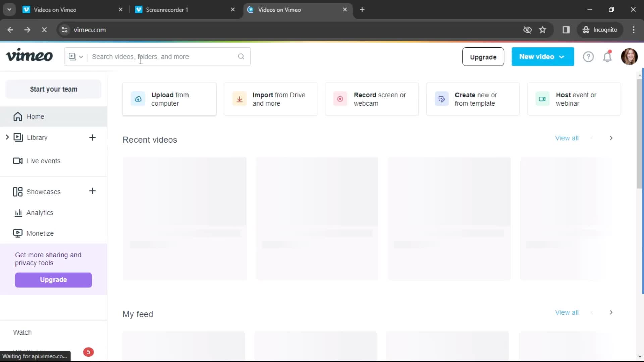Image resolution: width=644 pixels, height=362 pixels.
Task: Click View all for Recent videos
Action: (x=567, y=138)
